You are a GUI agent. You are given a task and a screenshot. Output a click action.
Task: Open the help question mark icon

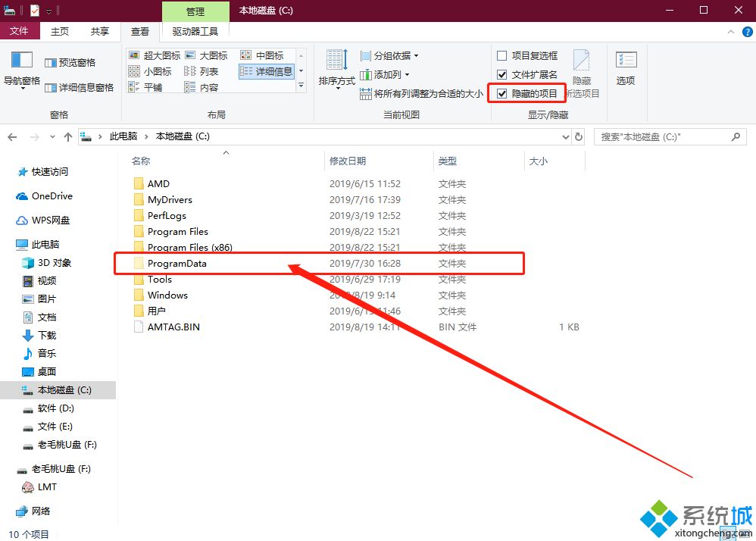tap(748, 32)
